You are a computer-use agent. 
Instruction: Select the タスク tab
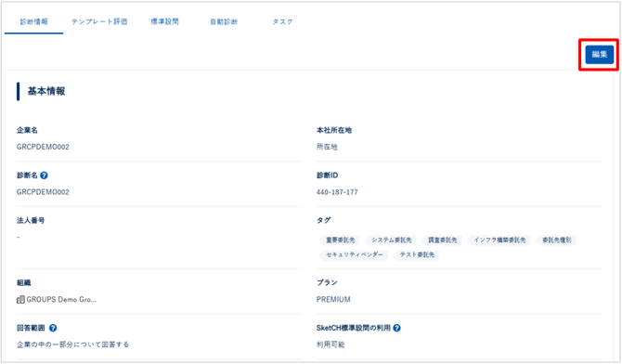282,21
